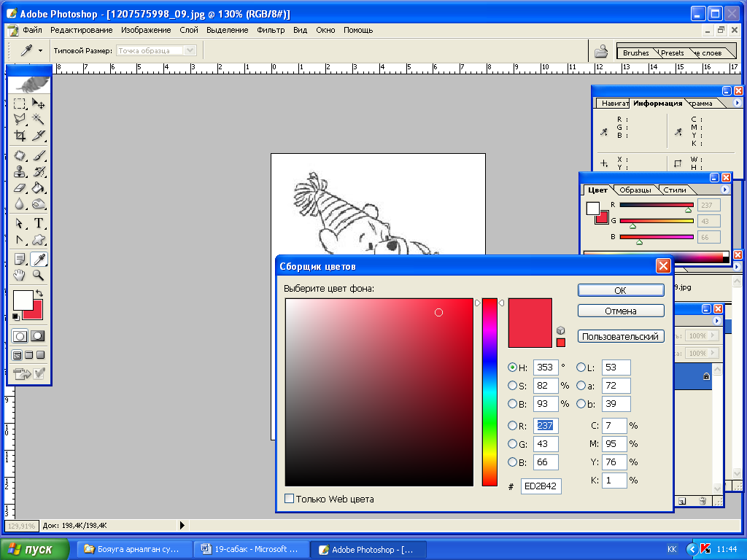Click the toolbox background color swatch (red)

pos(35,311)
